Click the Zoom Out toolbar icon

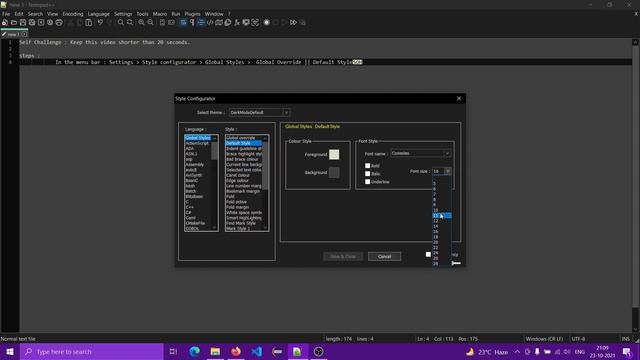(151, 22)
